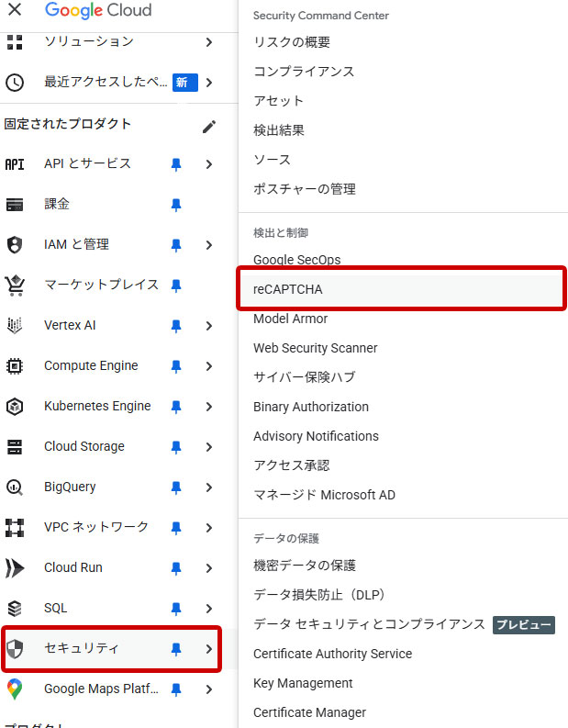
Task: Expand Cloud Storage submenu arrow
Action: point(209,447)
